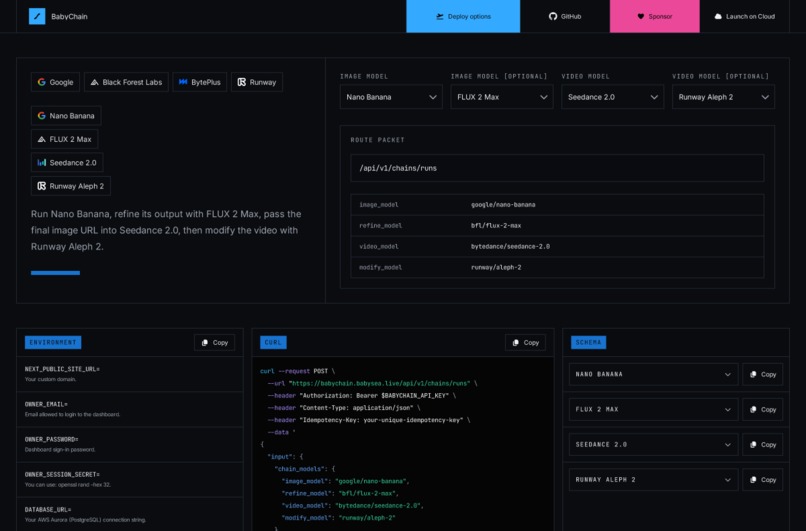Click the google/nano-banana value

pos(503,205)
